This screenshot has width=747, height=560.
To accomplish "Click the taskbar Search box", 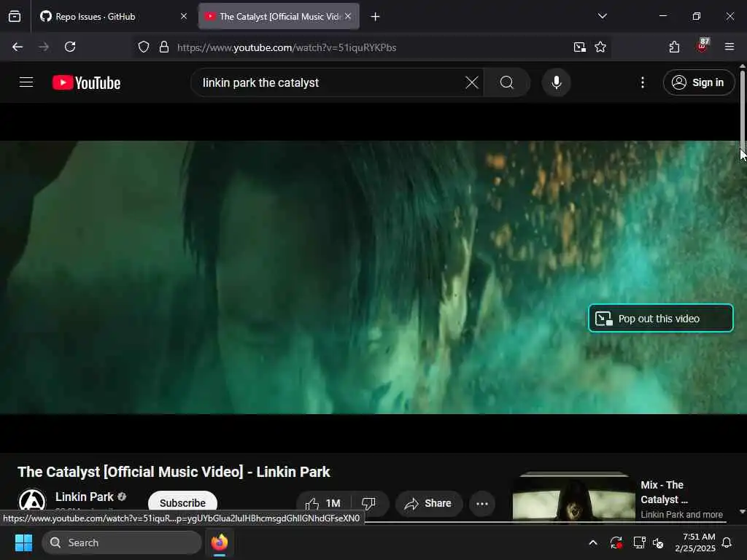I will [x=122, y=542].
